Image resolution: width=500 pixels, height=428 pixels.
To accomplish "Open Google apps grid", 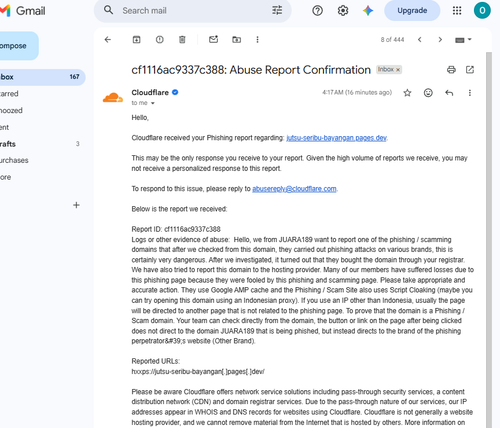I will pos(457,11).
